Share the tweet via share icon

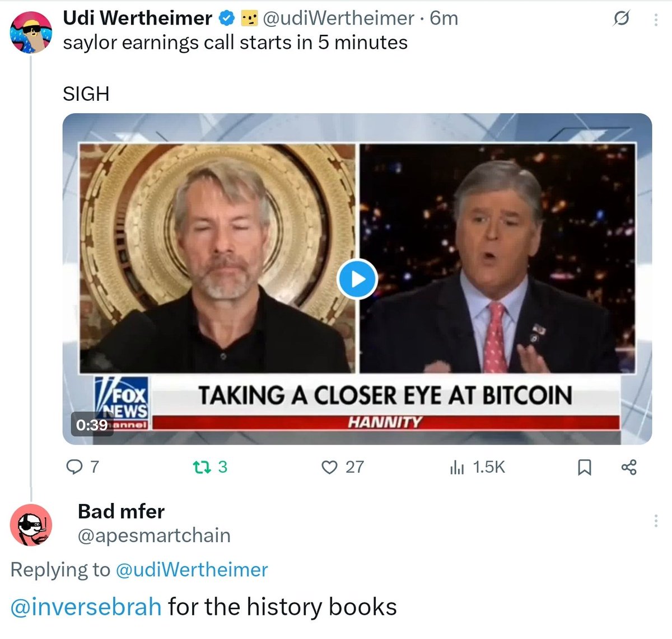coord(629,467)
